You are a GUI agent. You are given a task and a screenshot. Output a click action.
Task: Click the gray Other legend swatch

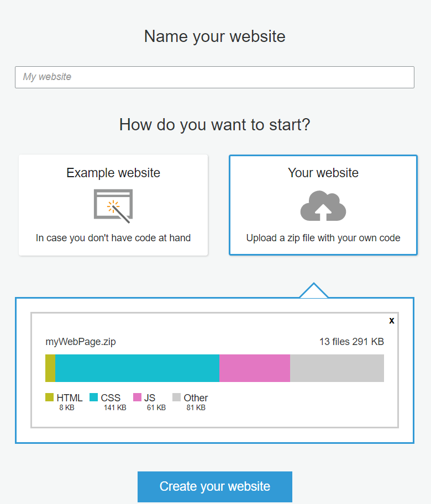click(x=177, y=397)
